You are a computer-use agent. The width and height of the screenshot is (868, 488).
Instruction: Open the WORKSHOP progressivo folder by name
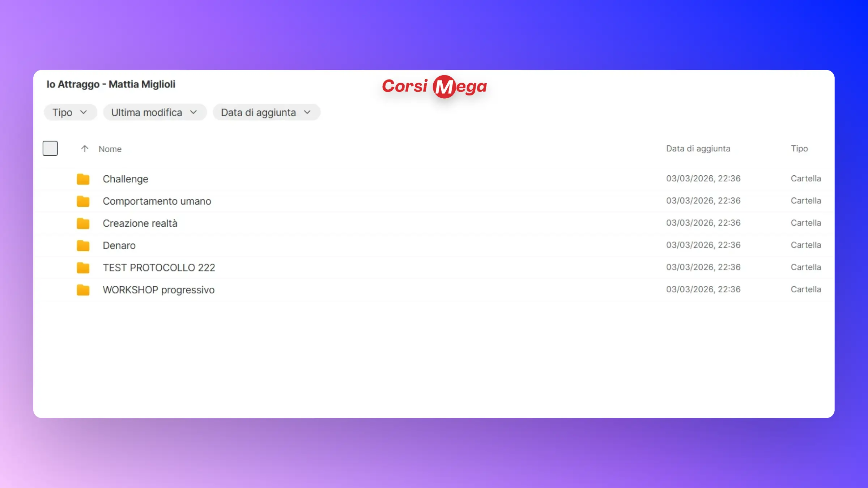pyautogui.click(x=158, y=290)
